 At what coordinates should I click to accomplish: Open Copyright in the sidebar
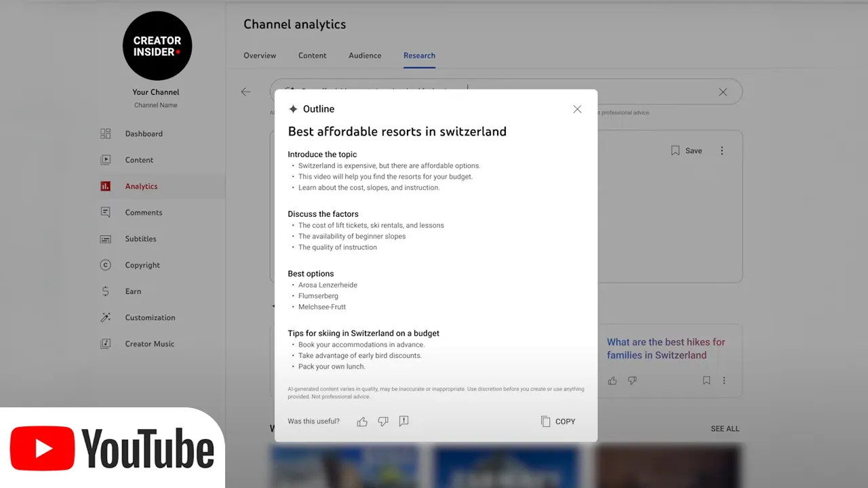click(142, 266)
